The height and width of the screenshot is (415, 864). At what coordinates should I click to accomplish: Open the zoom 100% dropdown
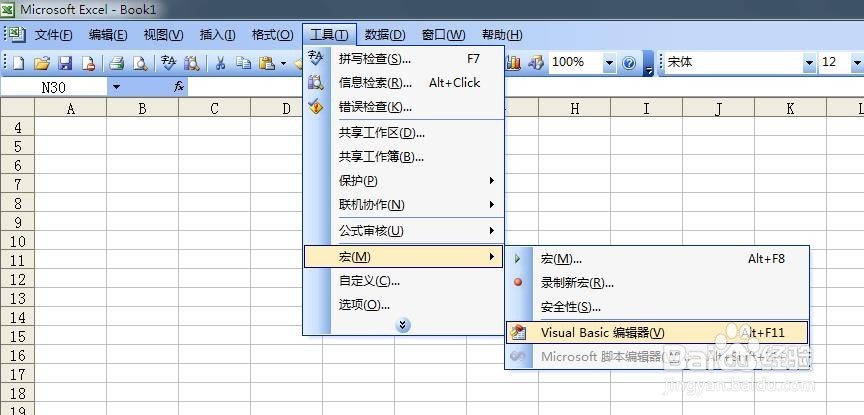(x=609, y=63)
